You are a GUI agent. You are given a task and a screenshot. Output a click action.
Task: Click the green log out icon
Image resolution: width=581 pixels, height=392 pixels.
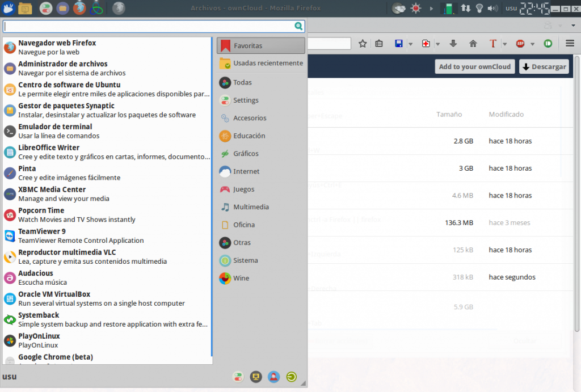[x=292, y=377]
